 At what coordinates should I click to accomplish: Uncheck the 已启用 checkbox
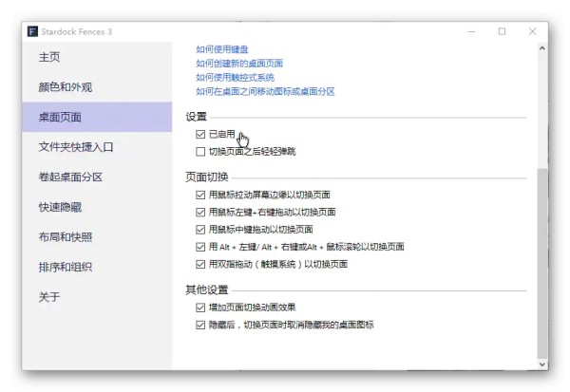coord(200,135)
